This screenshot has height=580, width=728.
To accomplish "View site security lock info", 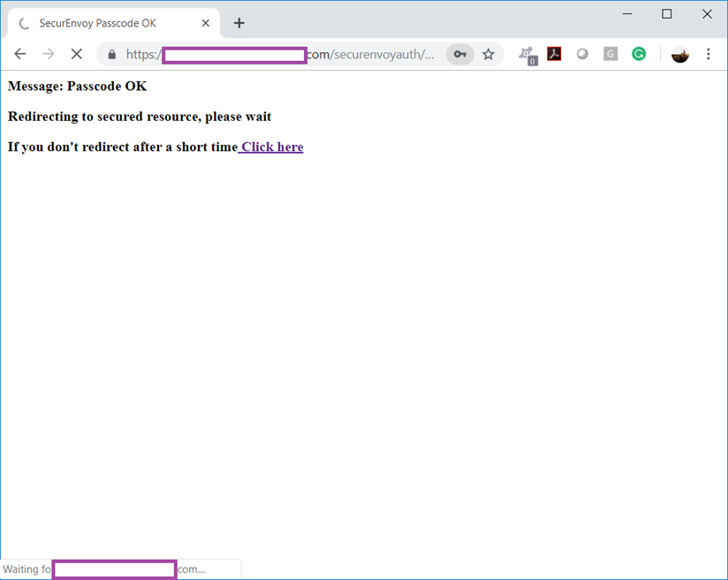I will click(x=111, y=55).
